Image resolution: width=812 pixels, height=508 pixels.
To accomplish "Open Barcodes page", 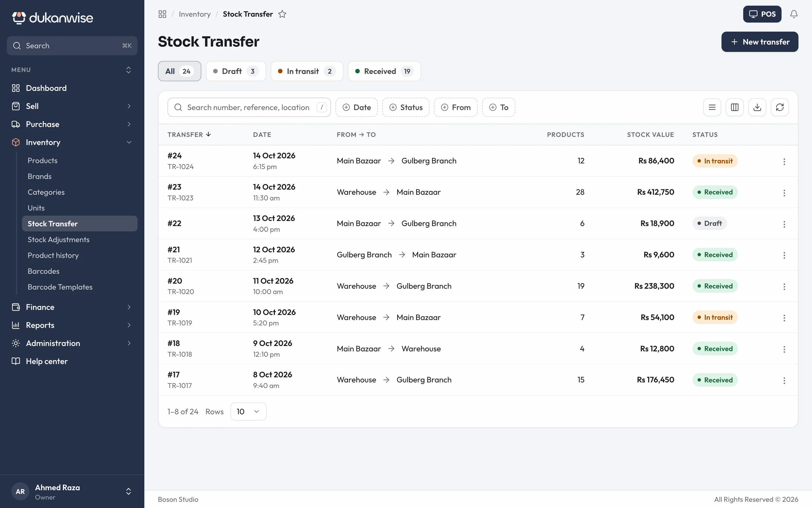I will pyautogui.click(x=80, y=271).
